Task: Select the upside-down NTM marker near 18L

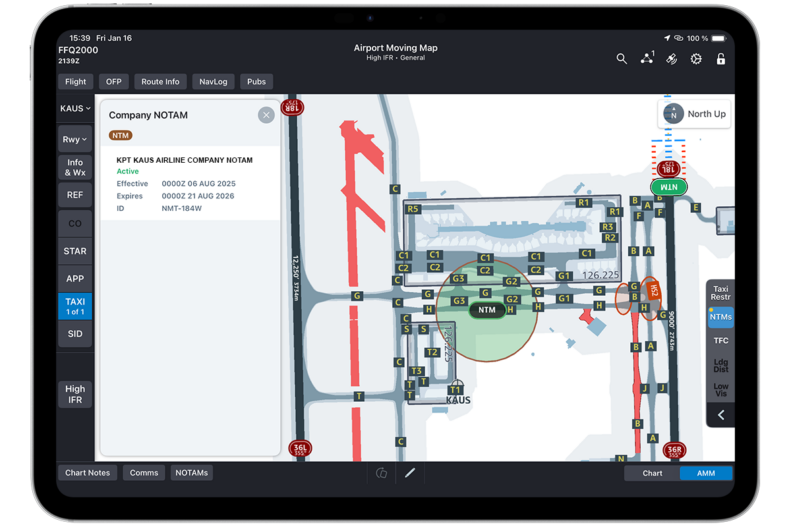Action: [669, 187]
